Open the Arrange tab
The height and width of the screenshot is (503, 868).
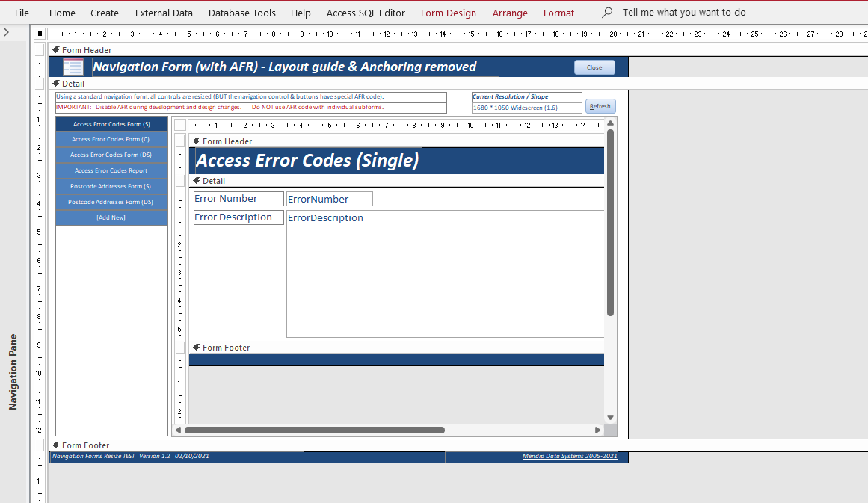tap(510, 13)
